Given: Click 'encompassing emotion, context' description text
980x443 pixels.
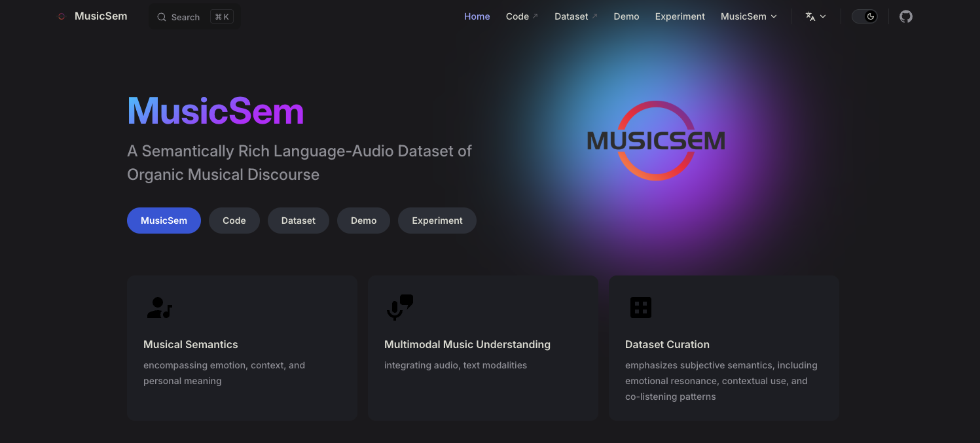Looking at the screenshot, I should (x=224, y=373).
